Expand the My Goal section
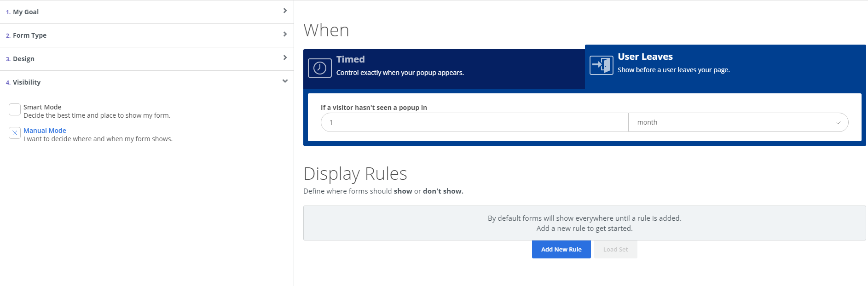This screenshot has height=286, width=868. [x=26, y=12]
